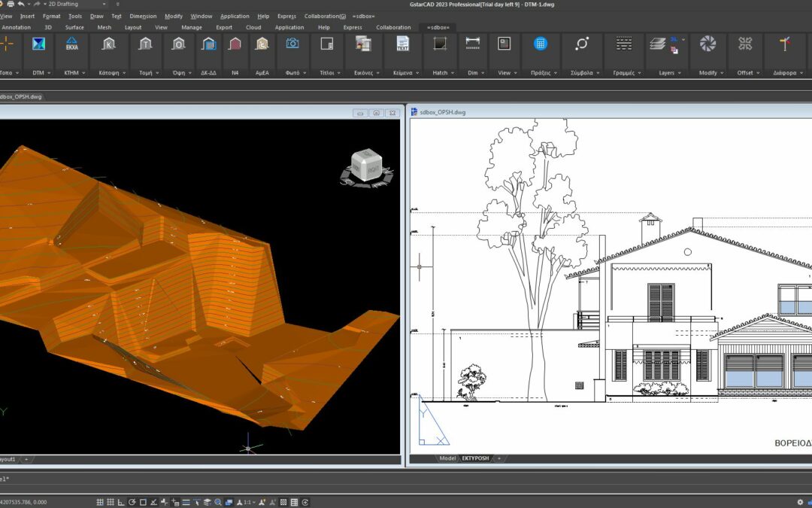
Task: Click the EKXA KTHM cadastre icon
Action: [71, 44]
